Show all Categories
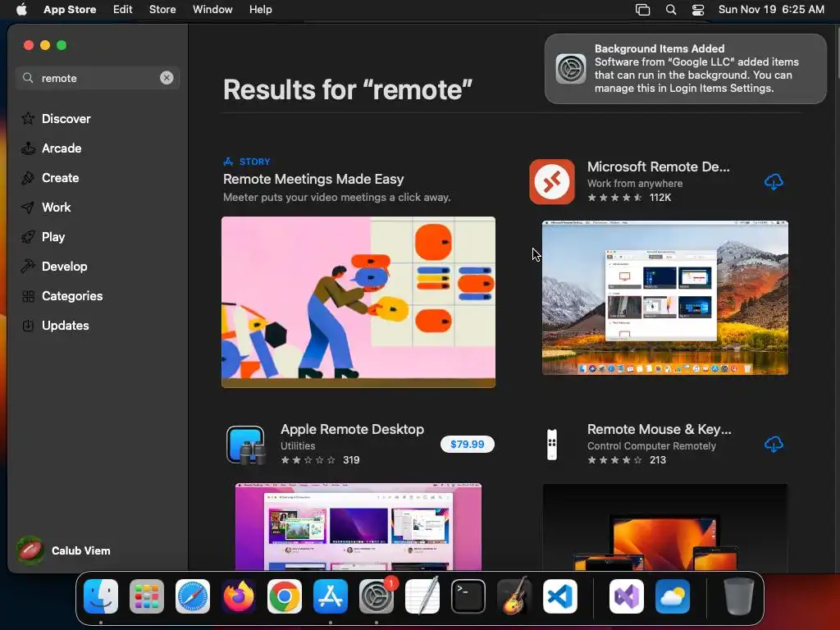The height and width of the screenshot is (630, 840). pyautogui.click(x=72, y=295)
